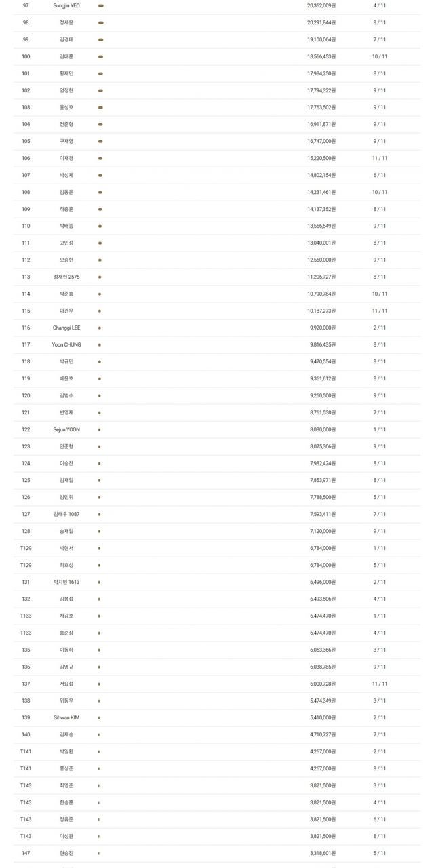Click the earnings bar for rank 97

click(101, 5)
